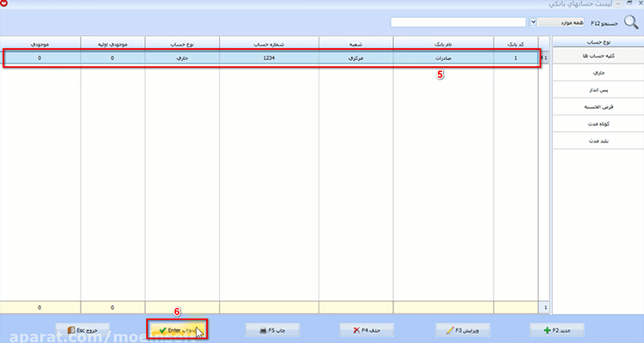Select پس انداز account type filter
The width and height of the screenshot is (644, 343).
[x=598, y=90]
